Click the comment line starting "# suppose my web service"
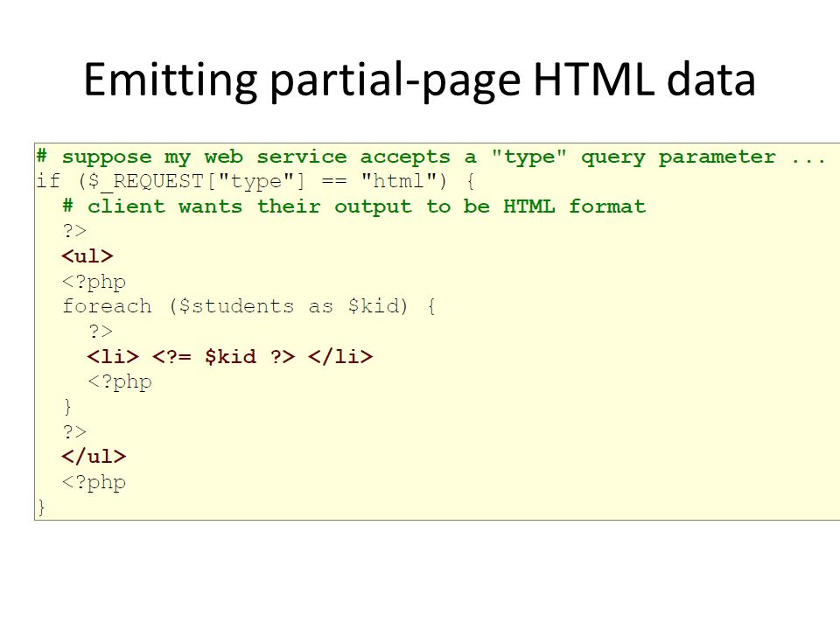The image size is (840, 630). pos(430,157)
